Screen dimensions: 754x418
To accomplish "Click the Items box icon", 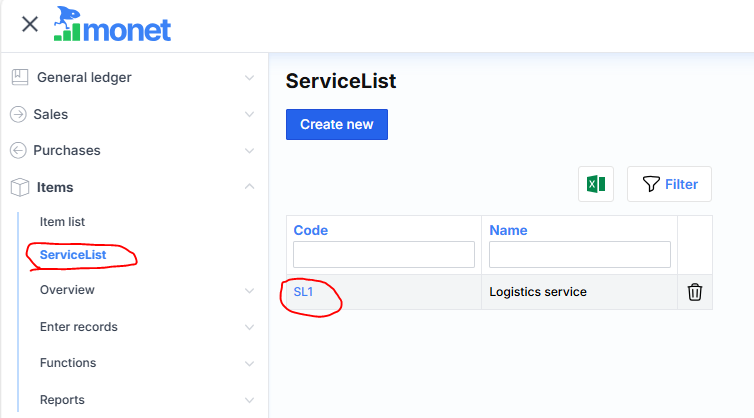I will tap(19, 187).
